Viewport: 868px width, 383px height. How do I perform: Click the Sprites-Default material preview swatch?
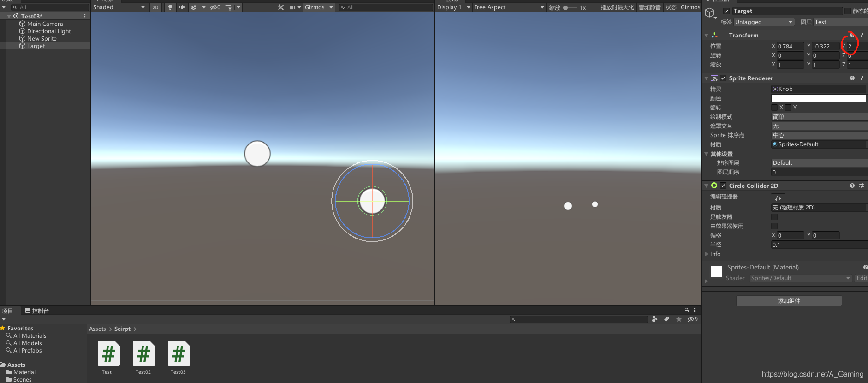[x=716, y=271]
